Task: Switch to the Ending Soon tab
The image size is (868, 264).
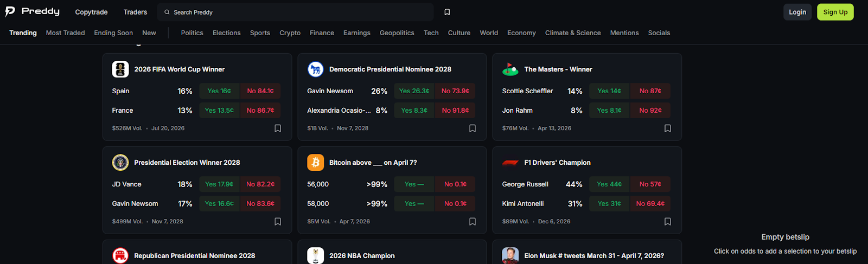Action: 113,33
